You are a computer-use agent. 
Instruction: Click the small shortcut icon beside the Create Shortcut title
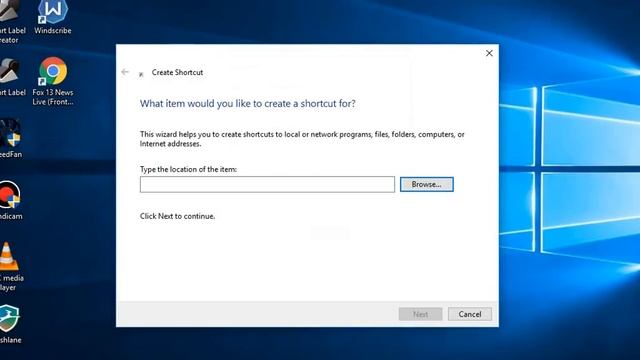coord(141,74)
